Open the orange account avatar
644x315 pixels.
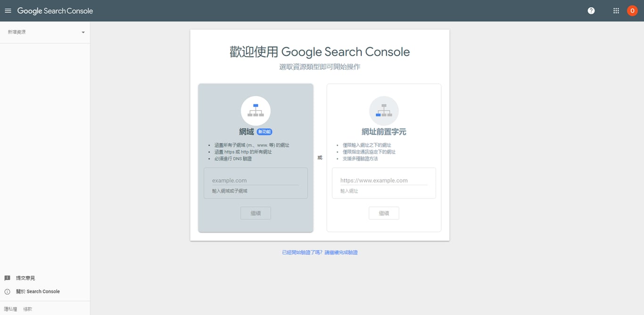[x=632, y=11]
